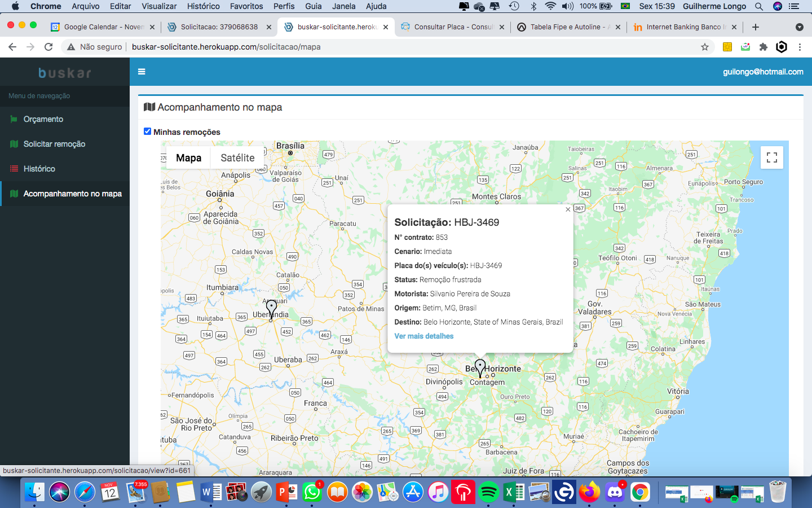Switch to the Internet Banking Banco tab
Screen dimensions: 812x508
(x=686, y=27)
